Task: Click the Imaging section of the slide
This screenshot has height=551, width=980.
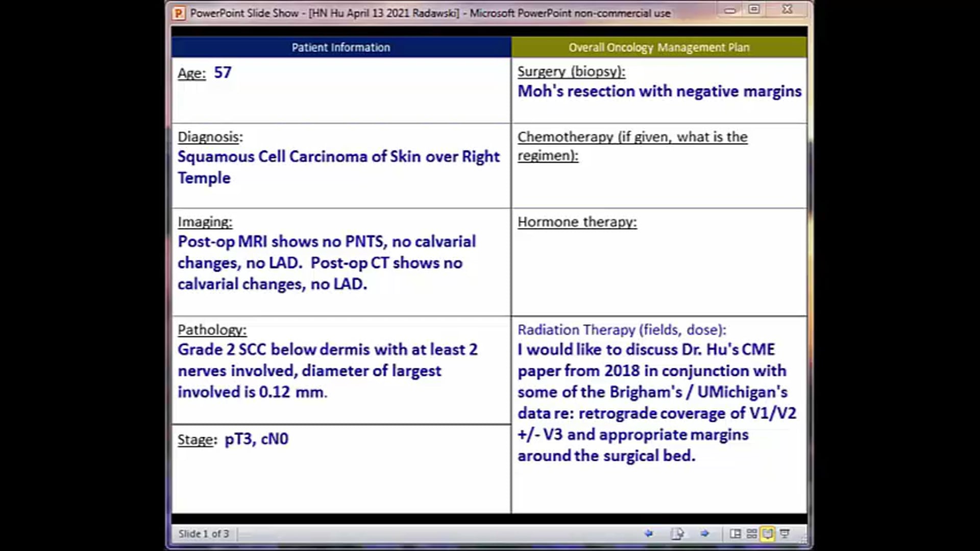Action: (x=327, y=262)
